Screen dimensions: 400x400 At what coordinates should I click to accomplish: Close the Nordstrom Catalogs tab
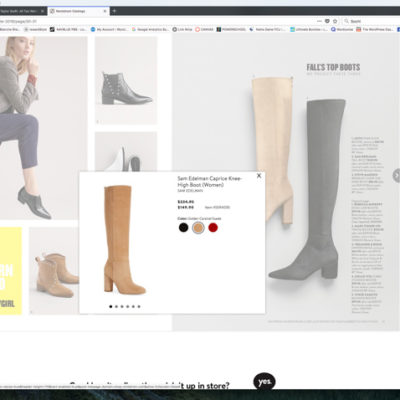click(x=105, y=11)
